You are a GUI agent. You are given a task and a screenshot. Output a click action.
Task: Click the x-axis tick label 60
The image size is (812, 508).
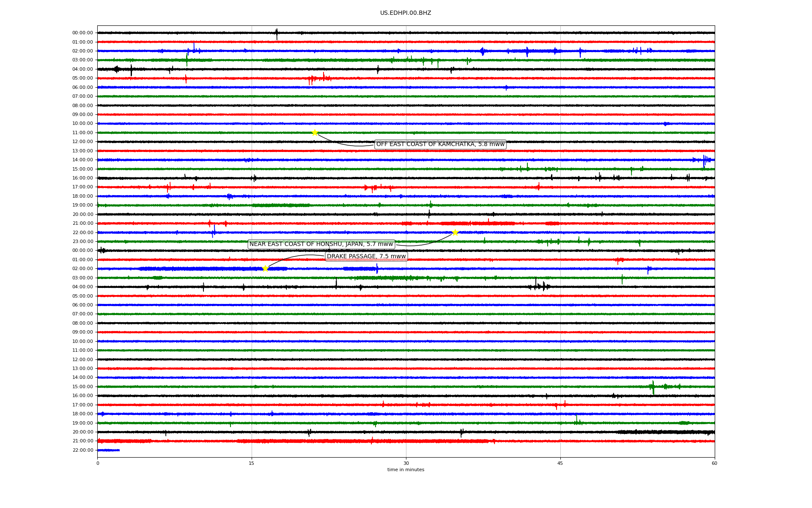(x=714, y=463)
